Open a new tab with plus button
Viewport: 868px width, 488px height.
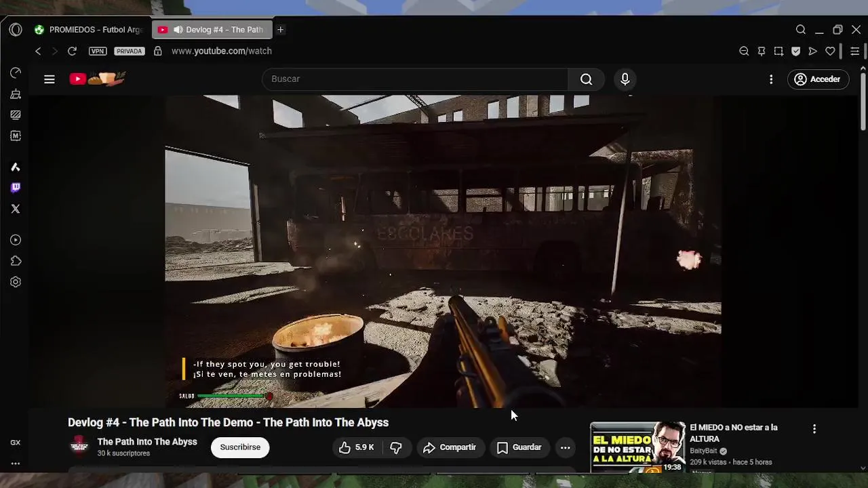280,30
